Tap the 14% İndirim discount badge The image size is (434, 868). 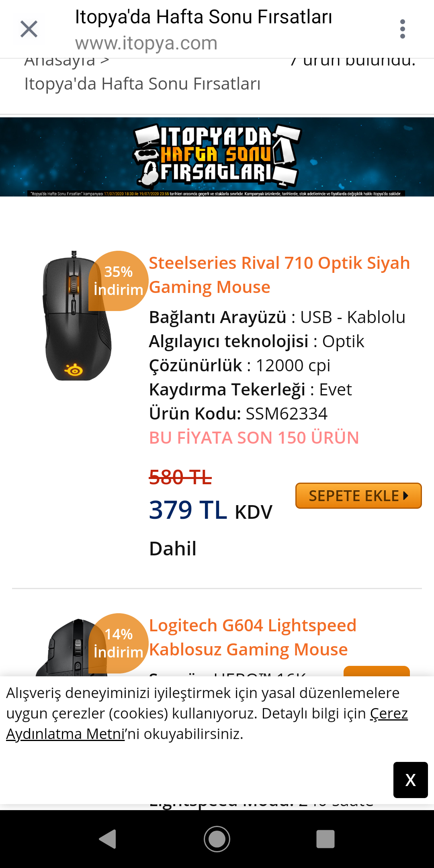[x=118, y=643]
